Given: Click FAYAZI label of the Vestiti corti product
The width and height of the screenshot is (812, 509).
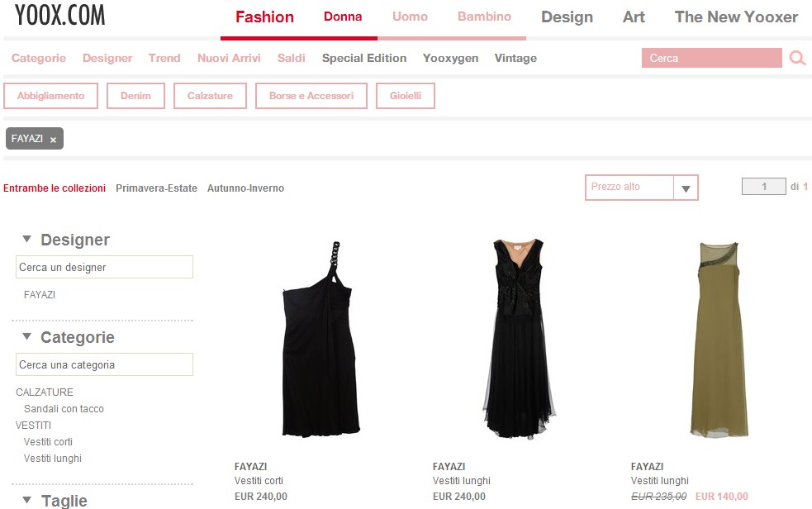Looking at the screenshot, I should 250,467.
